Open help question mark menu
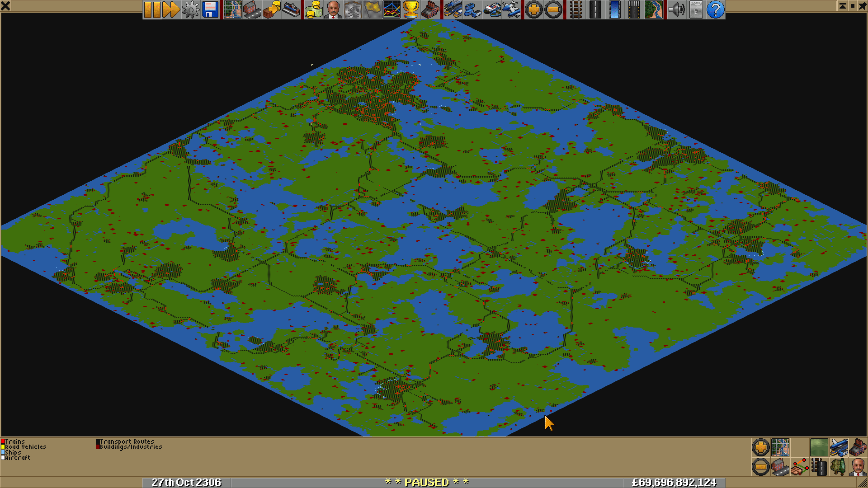Viewport: 868px width, 488px height. (715, 9)
